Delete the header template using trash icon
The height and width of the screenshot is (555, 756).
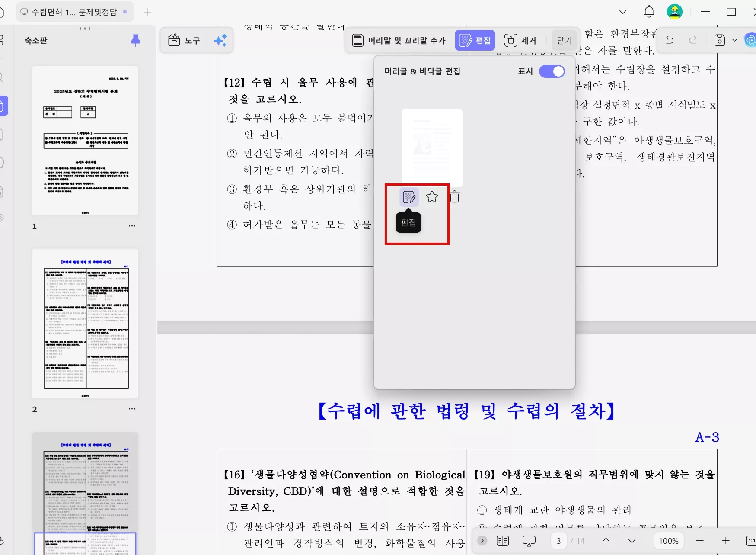click(455, 197)
